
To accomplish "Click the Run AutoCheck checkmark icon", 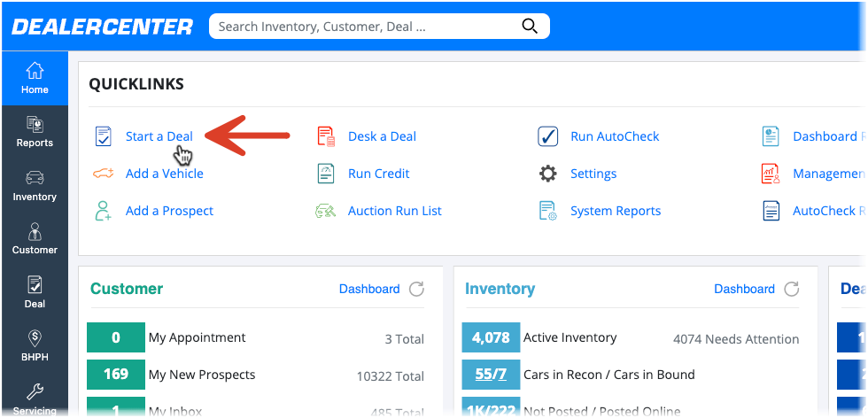I will (x=548, y=136).
